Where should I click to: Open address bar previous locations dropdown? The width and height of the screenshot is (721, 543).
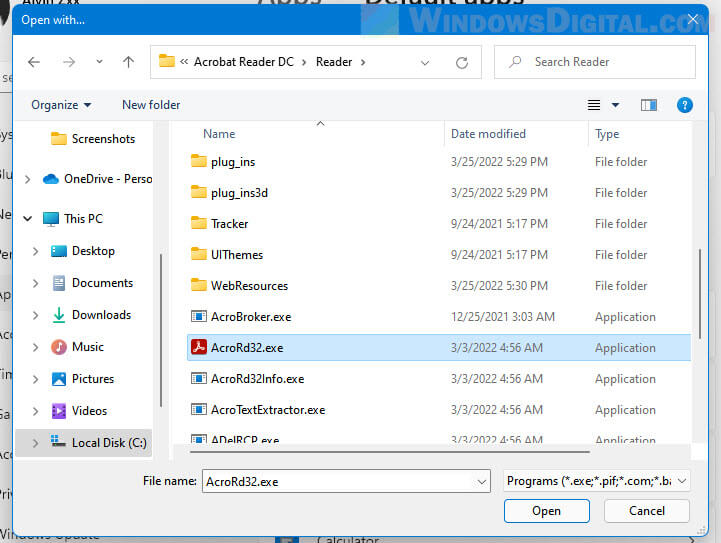(425, 62)
